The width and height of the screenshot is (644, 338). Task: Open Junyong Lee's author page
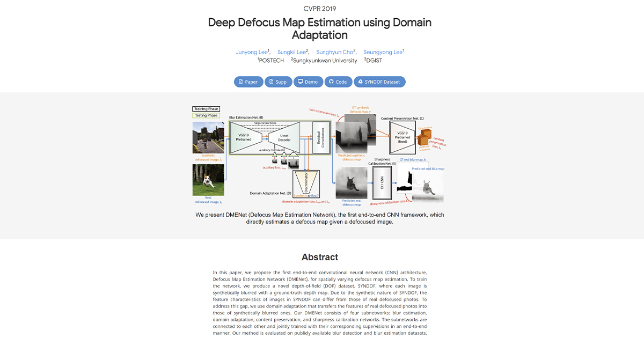[252, 52]
